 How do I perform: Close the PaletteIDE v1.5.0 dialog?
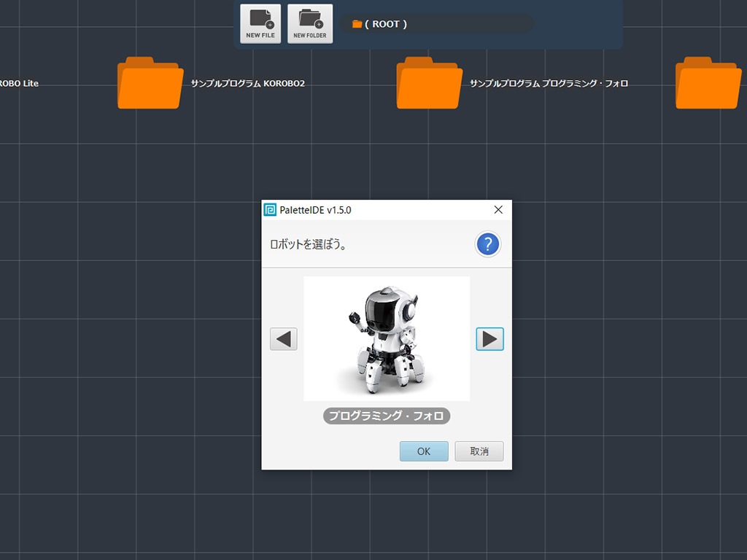click(498, 210)
